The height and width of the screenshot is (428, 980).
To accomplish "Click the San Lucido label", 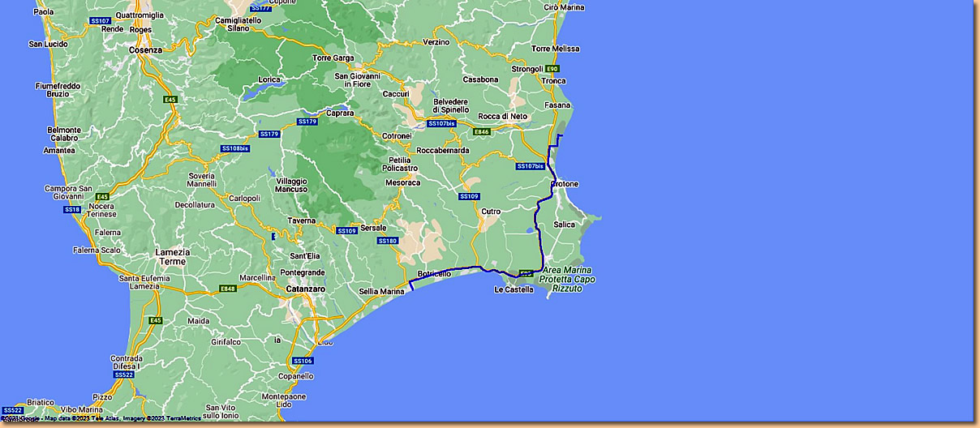I will (48, 44).
